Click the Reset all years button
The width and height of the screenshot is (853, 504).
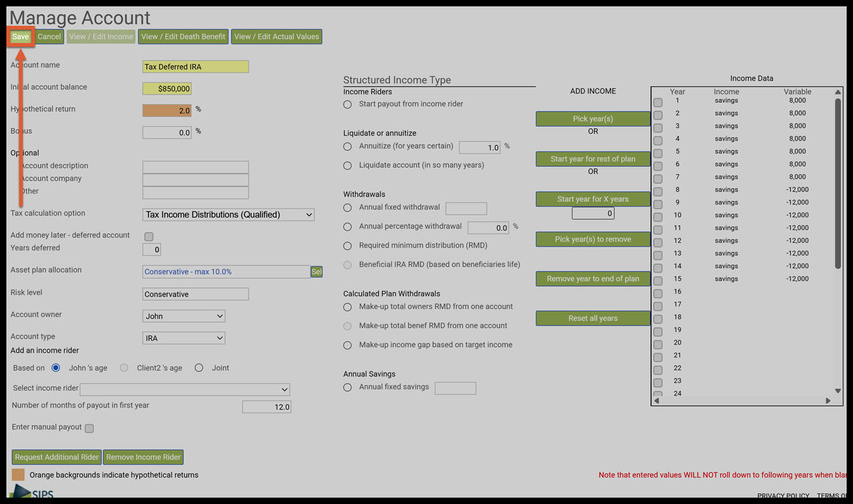pyautogui.click(x=593, y=318)
